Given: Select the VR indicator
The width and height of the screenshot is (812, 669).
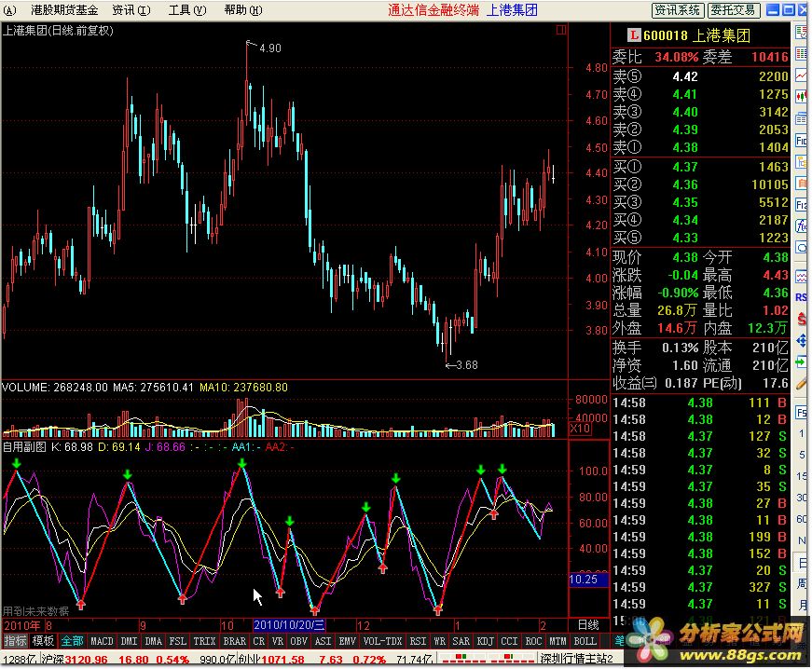Looking at the screenshot, I should (x=278, y=641).
